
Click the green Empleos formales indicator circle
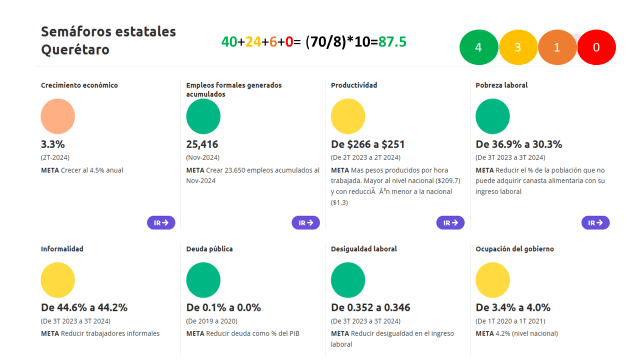203,116
